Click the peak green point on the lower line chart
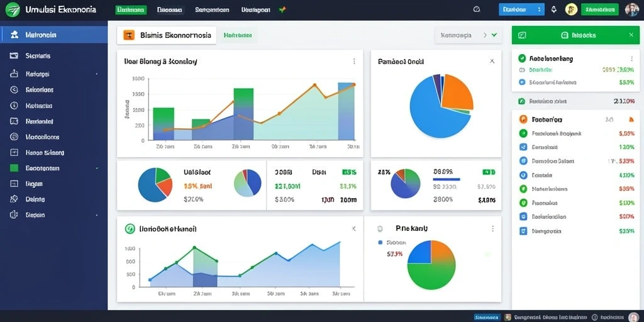644x322 pixels. [x=194, y=248]
